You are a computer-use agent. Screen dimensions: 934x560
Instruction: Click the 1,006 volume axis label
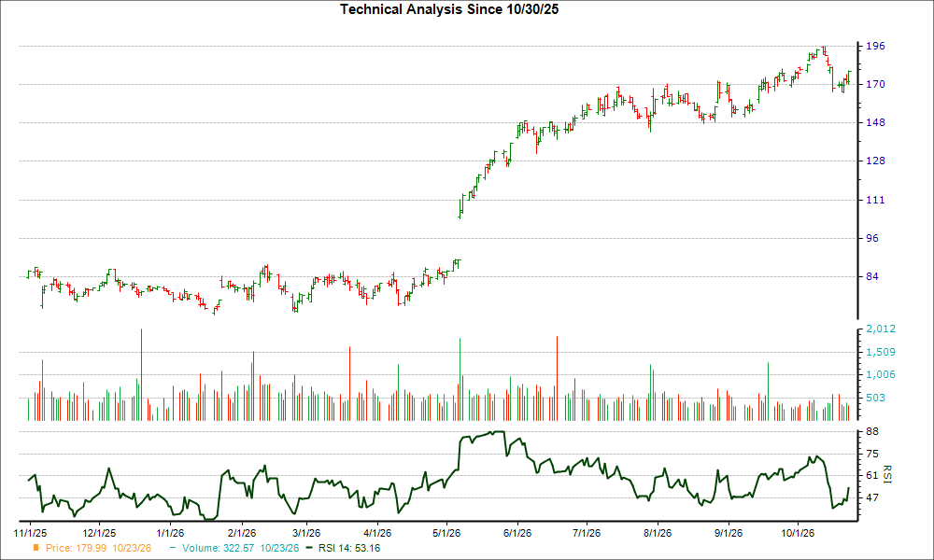[x=881, y=375]
